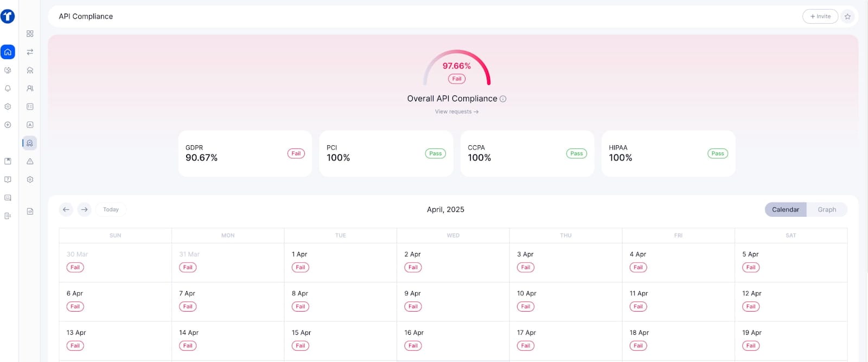Click the left rail settings gear
The height and width of the screenshot is (362, 868).
(8, 107)
